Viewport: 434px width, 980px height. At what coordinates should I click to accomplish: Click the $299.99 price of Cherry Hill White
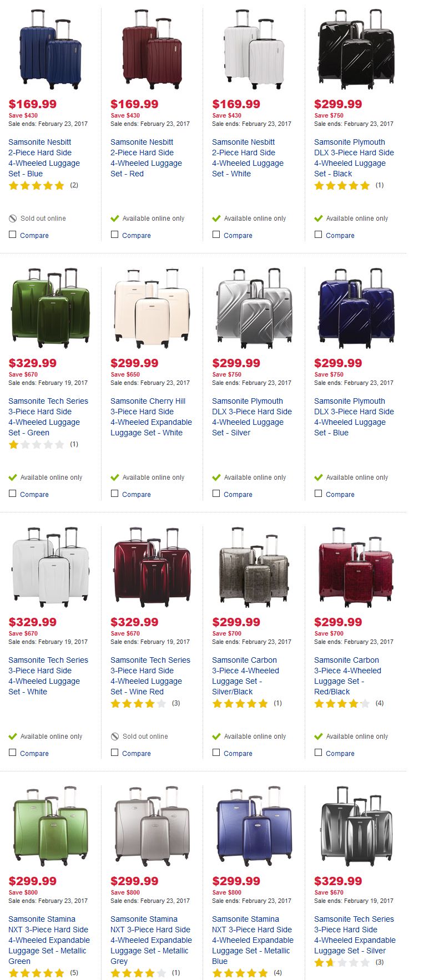(x=134, y=363)
